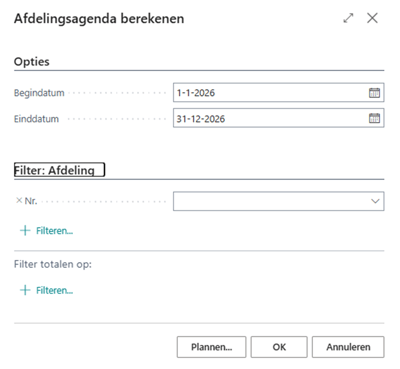Screen dimensions: 400x369
Task: Add totals filter via lower Filteren... link
Action: [54, 290]
